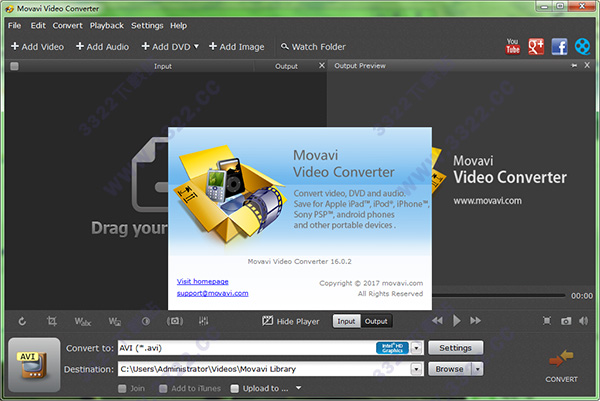Play the preview video

pyautogui.click(x=456, y=321)
